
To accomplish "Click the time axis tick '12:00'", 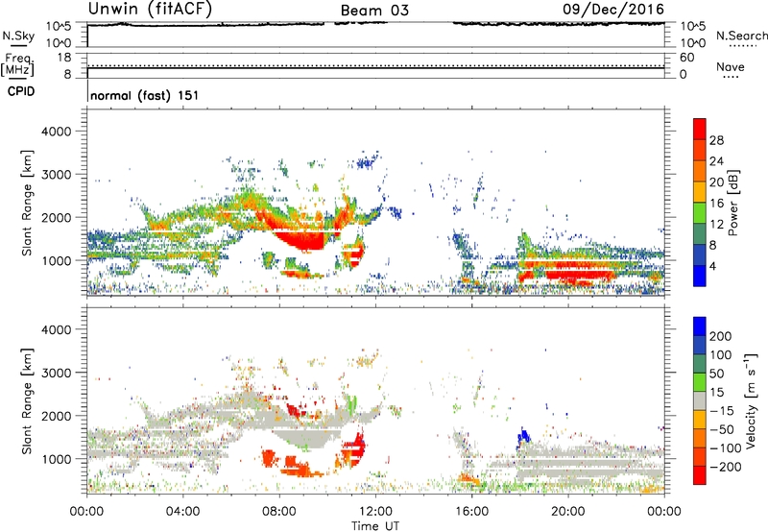I will pyautogui.click(x=375, y=512).
